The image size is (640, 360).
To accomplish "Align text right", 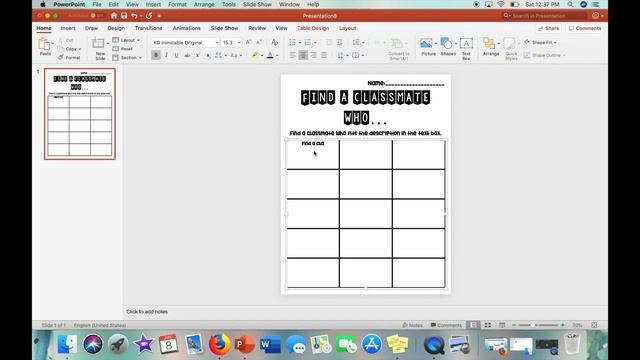I will [313, 55].
